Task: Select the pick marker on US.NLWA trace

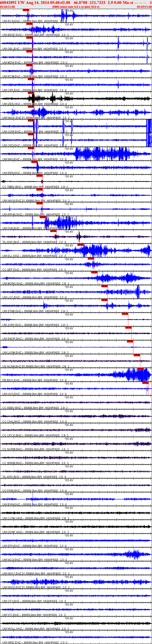Action: pyautogui.click(x=137, y=355)
